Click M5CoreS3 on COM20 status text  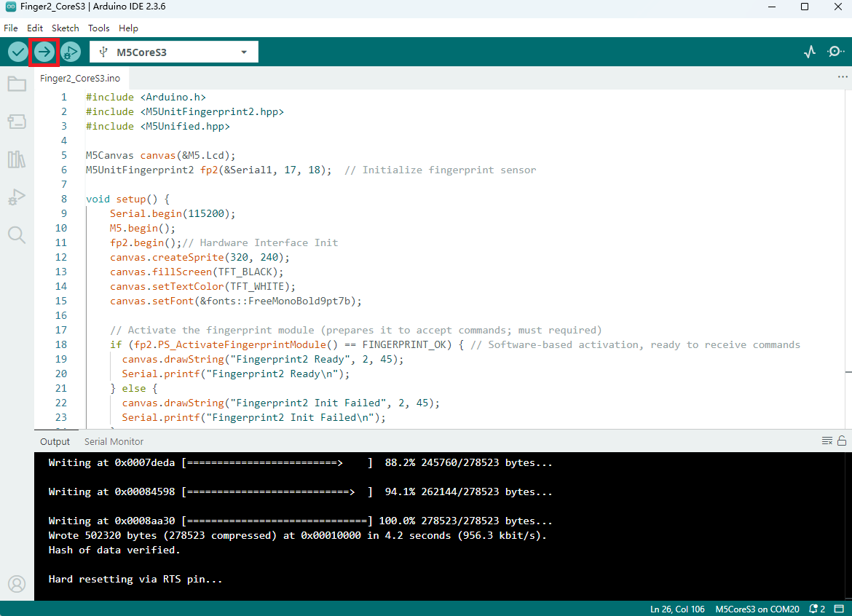(757, 609)
